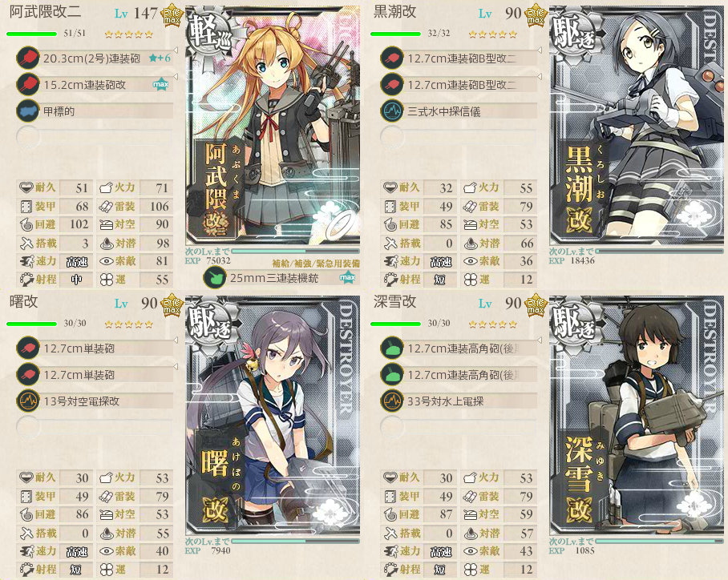Image resolution: width=728 pixels, height=580 pixels.
Task: Click the green icon beside 25mm三連装機銃
Action: point(215,278)
